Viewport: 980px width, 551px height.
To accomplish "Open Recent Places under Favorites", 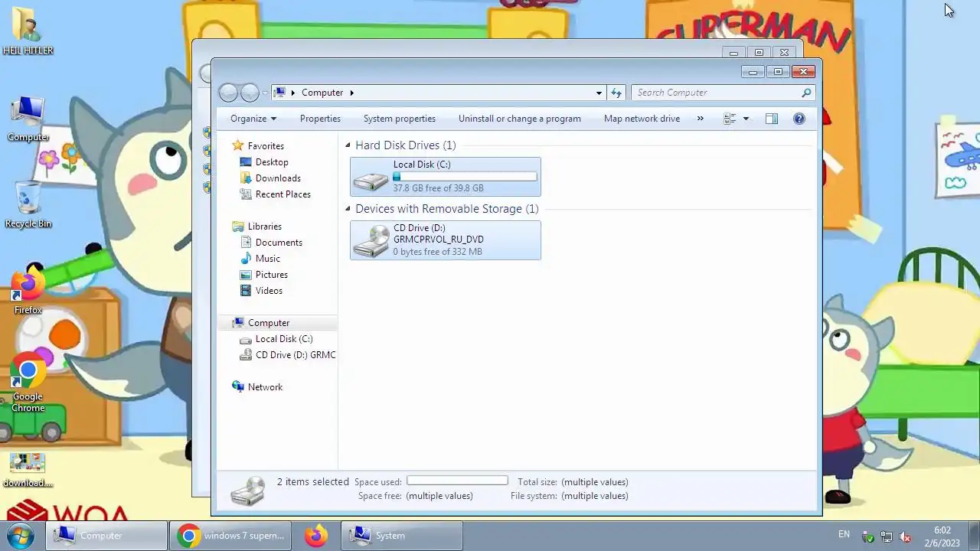I will (283, 194).
